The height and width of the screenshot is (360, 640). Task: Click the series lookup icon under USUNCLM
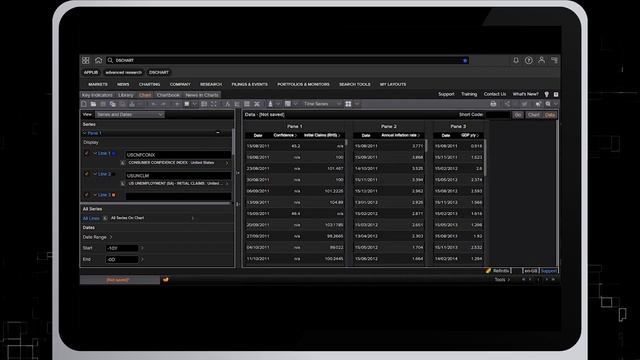point(123,184)
